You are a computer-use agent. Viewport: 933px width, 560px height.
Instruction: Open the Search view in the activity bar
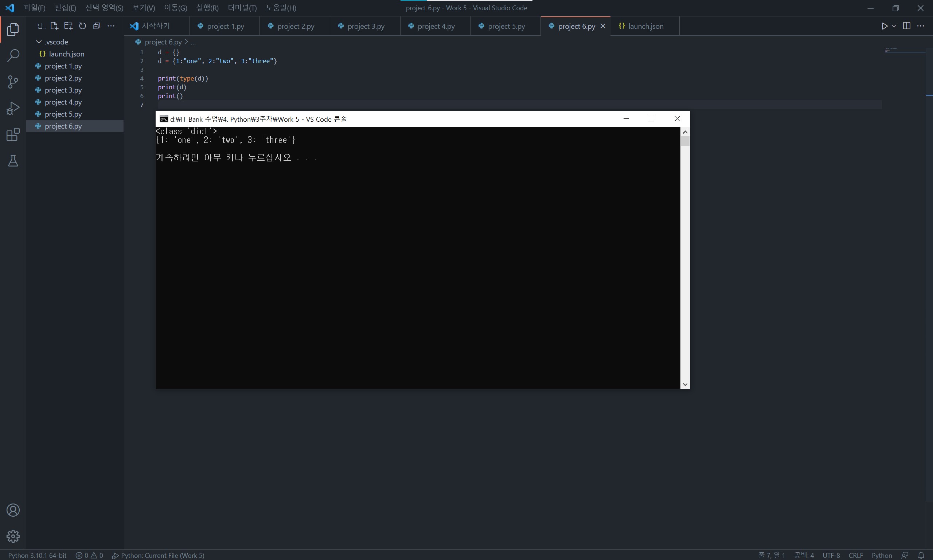[13, 55]
